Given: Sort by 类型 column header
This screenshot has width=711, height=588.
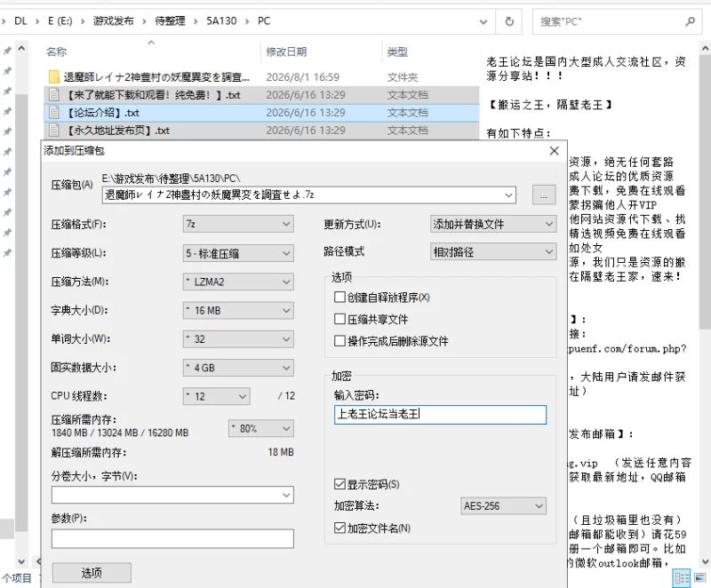Looking at the screenshot, I should pyautogui.click(x=397, y=52).
